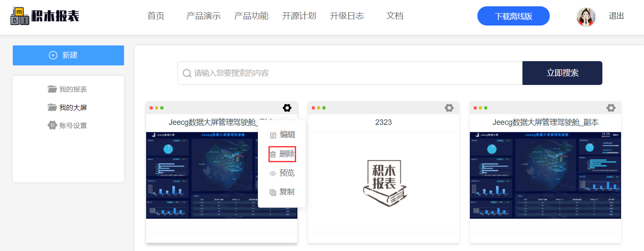
Task: Click 退出 to log out
Action: click(616, 16)
